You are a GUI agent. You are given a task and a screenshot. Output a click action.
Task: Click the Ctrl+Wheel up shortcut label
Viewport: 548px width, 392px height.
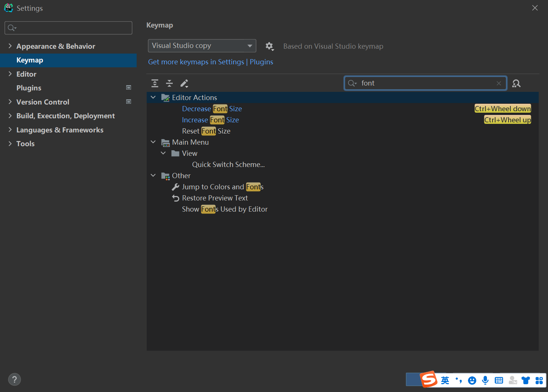(x=507, y=120)
